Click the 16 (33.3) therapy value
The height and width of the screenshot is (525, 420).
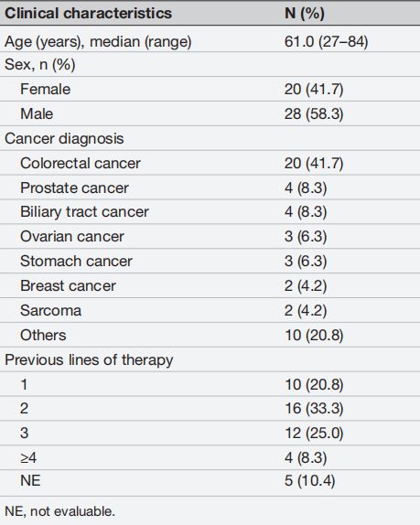314,409
